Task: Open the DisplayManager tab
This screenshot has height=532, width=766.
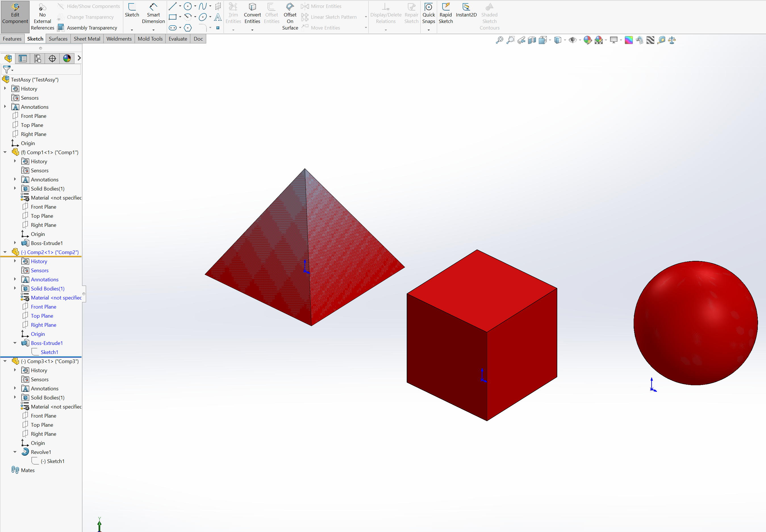Action: point(67,58)
